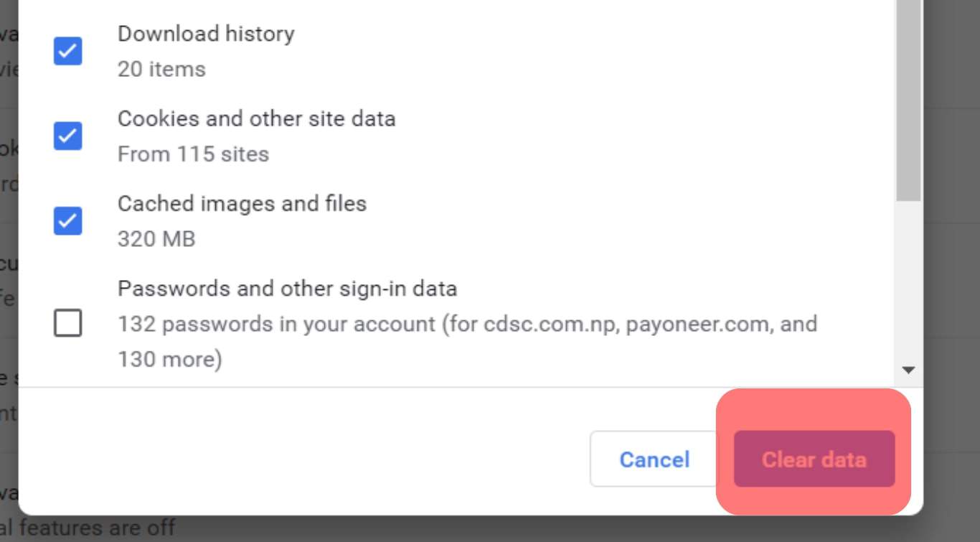Viewport: 980px width, 542px height.
Task: Click the dialog's vertical scrollbar thumb
Action: 908,101
